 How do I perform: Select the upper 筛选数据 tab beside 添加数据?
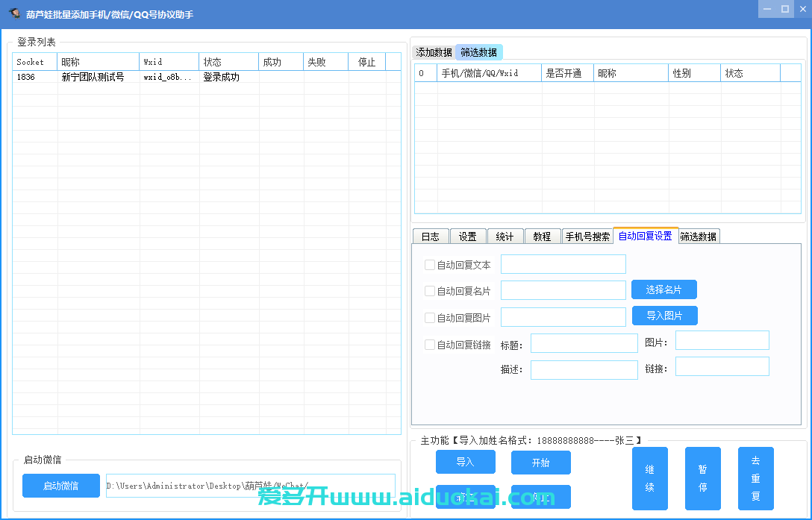479,52
